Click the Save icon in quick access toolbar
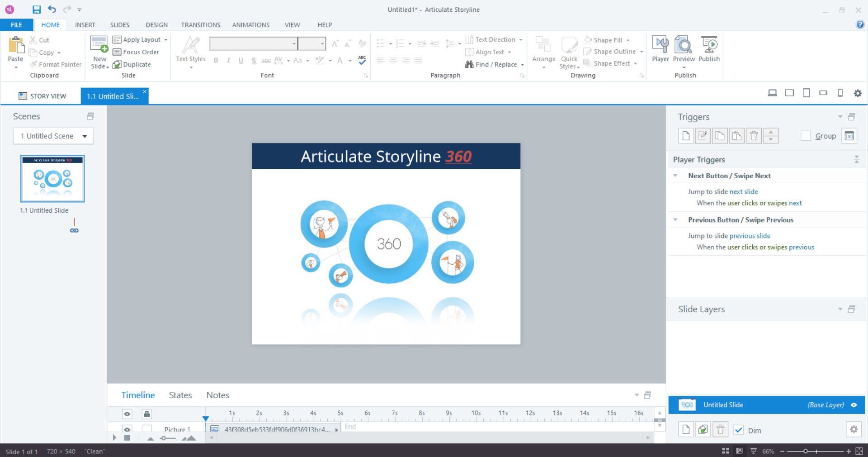The image size is (868, 457). pos(37,10)
